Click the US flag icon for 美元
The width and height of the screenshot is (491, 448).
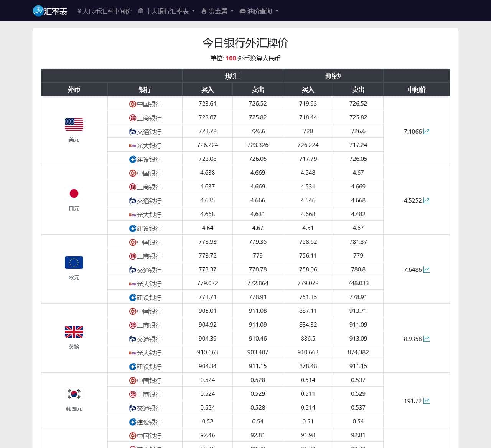pos(74,124)
